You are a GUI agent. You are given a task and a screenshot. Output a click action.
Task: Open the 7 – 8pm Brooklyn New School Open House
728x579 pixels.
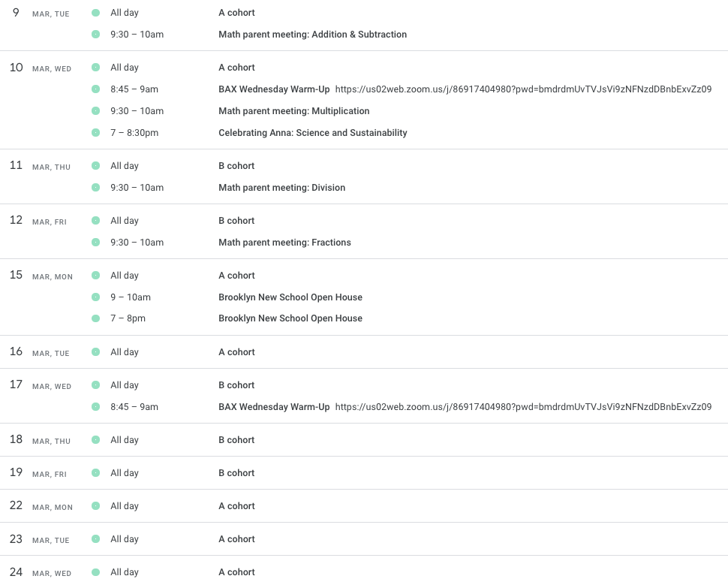(x=290, y=318)
